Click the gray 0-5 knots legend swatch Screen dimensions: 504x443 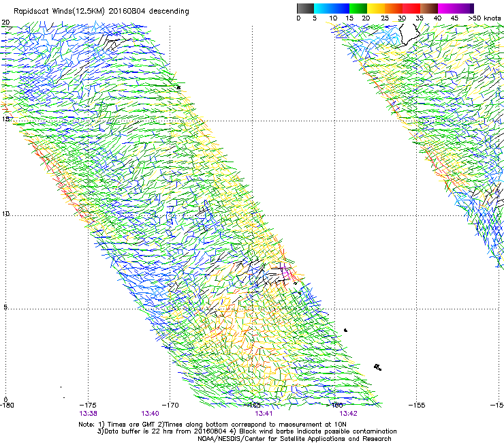pyautogui.click(x=305, y=8)
